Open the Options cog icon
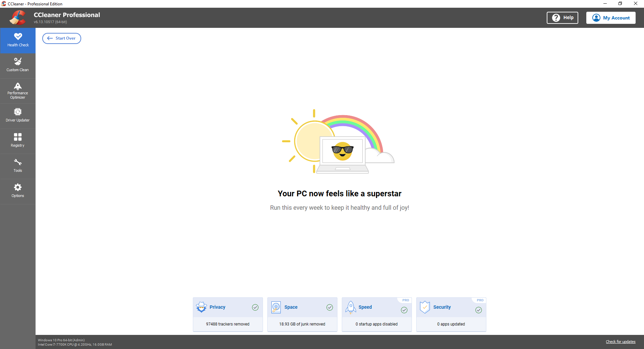Screen dimensions: 644x349 tap(18, 187)
